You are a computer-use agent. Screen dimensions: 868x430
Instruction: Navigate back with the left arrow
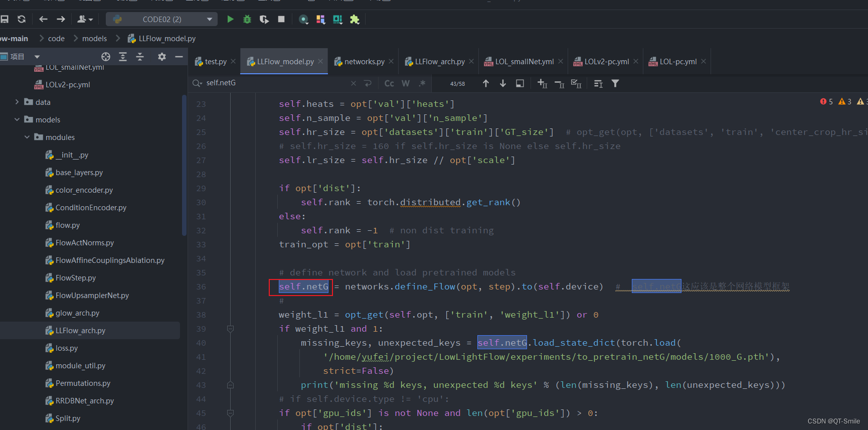(44, 19)
